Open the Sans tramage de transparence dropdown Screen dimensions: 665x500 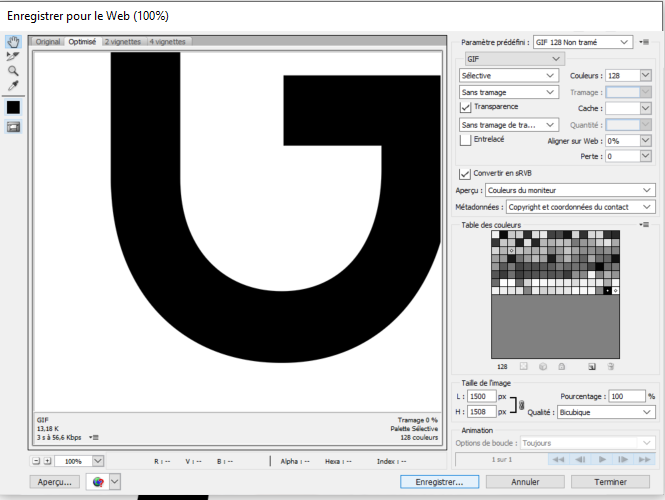[x=509, y=125]
